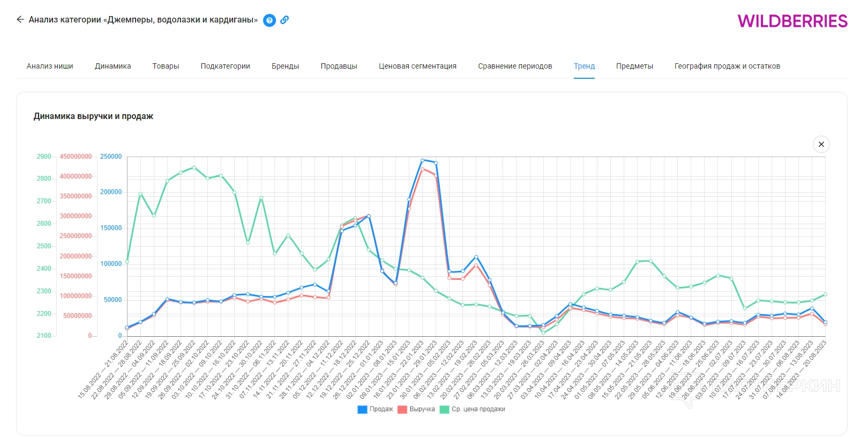
Task: Open the blue question mark help icon
Action: pos(270,20)
